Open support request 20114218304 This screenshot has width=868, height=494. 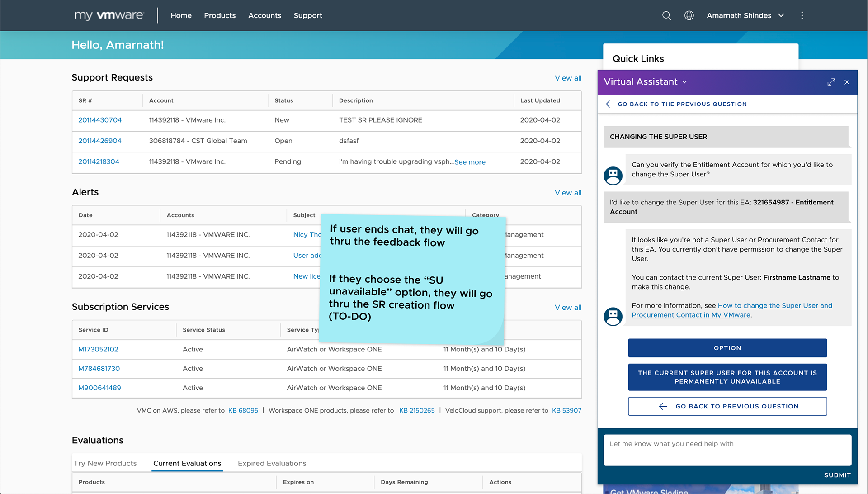click(99, 161)
